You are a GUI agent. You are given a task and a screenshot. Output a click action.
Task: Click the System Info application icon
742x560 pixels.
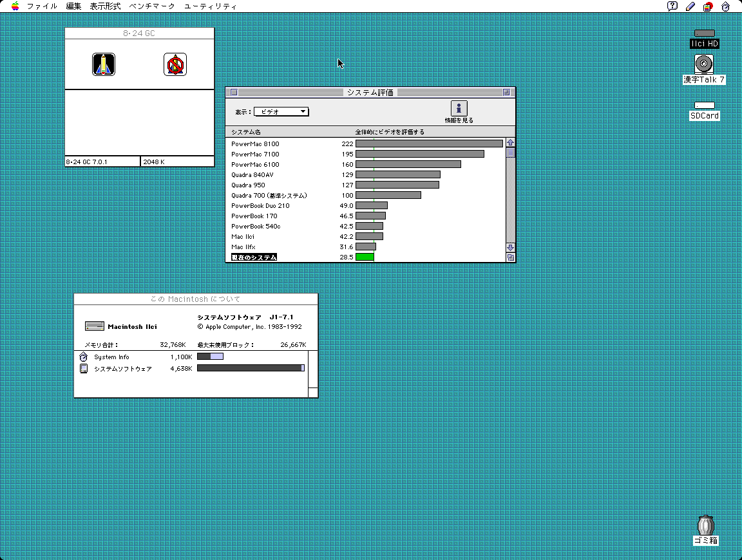(x=84, y=357)
